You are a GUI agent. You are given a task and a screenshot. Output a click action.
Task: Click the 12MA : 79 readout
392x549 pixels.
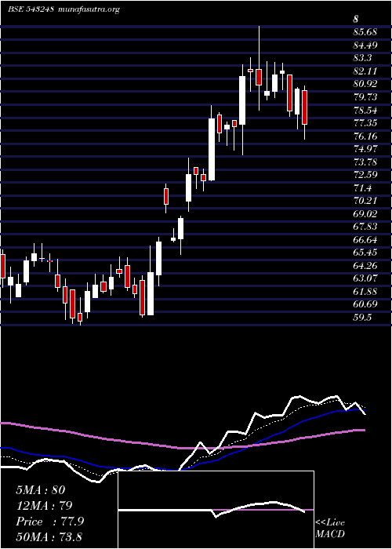click(x=44, y=506)
